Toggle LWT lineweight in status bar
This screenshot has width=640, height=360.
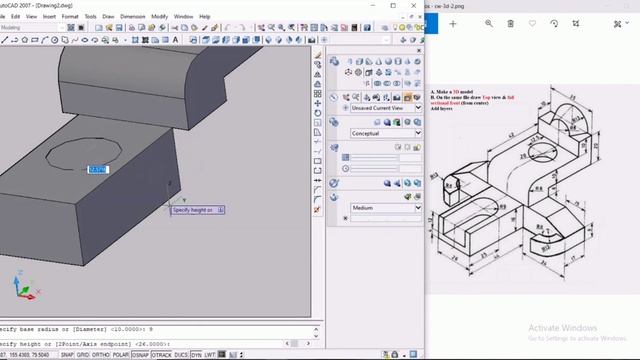click(210, 355)
